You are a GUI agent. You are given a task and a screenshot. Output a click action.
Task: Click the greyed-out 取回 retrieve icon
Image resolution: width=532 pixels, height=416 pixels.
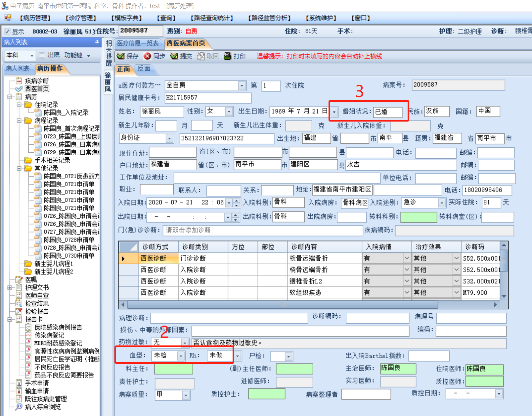(201, 56)
